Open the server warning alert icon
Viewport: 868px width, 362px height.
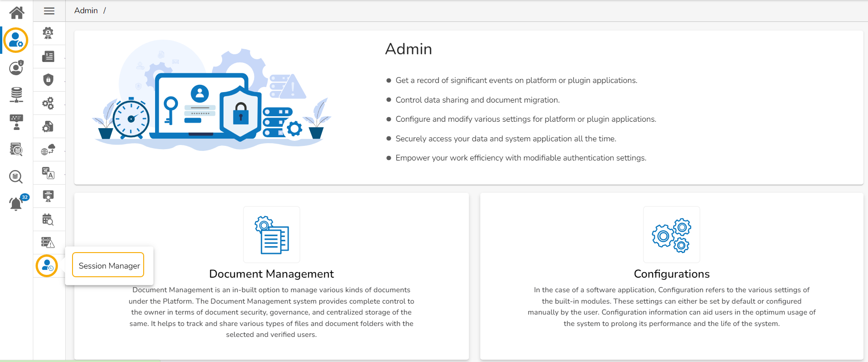pyautogui.click(x=48, y=243)
